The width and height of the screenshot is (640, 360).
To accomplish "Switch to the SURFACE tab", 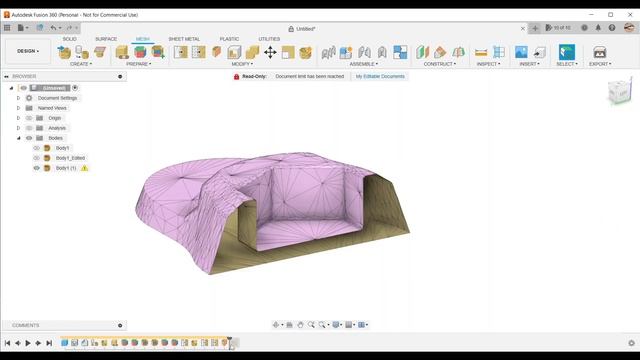I will point(106,39).
